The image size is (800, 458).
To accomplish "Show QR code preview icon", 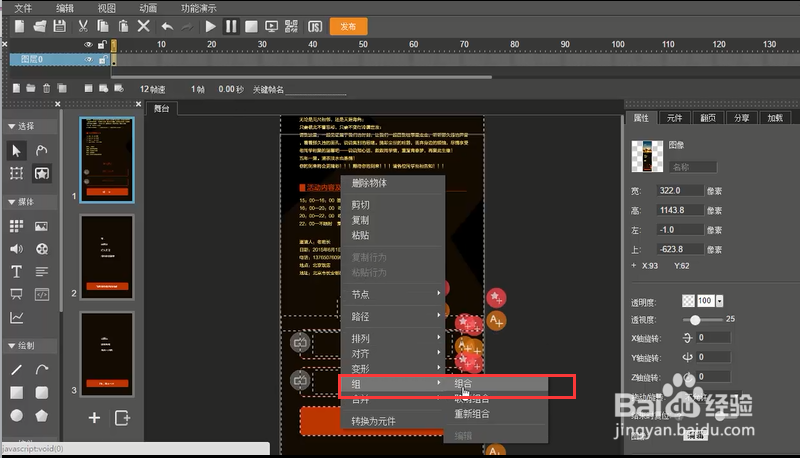I will pyautogui.click(x=291, y=27).
